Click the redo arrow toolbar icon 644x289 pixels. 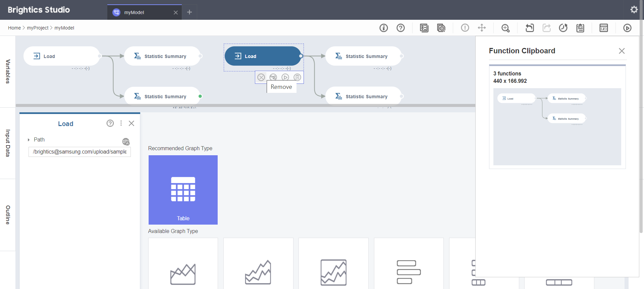547,28
